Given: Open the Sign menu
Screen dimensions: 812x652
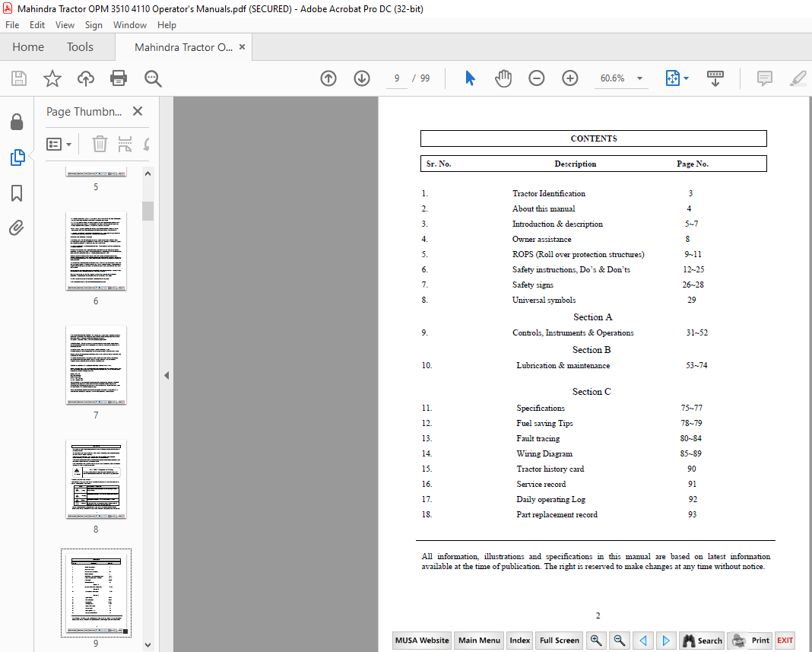Looking at the screenshot, I should click(x=94, y=25).
